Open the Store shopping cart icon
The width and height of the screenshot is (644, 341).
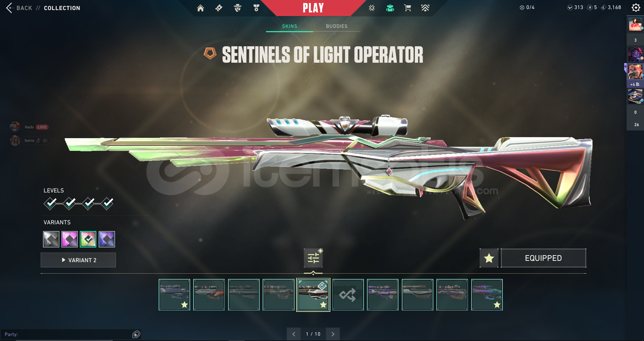(408, 8)
